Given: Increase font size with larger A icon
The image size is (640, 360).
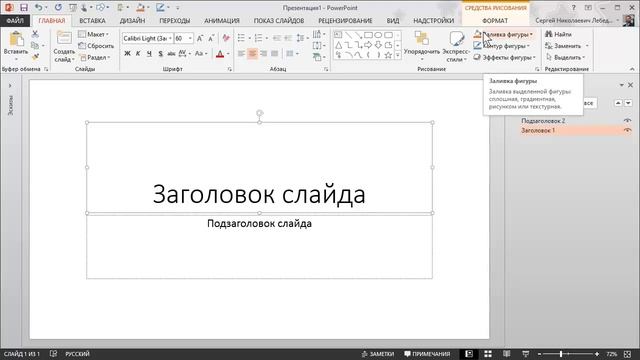Looking at the screenshot, I should [x=200, y=38].
